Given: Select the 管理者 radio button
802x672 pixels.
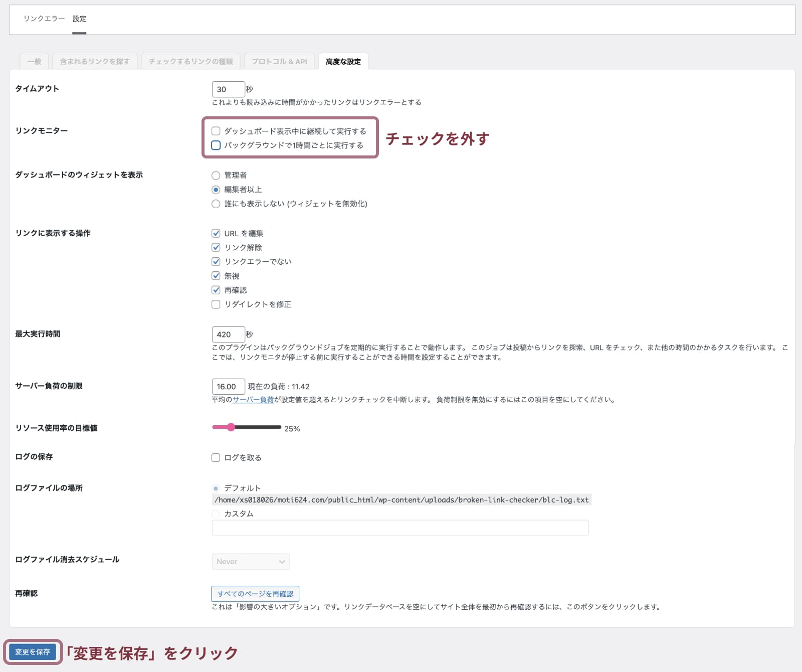Looking at the screenshot, I should [216, 176].
